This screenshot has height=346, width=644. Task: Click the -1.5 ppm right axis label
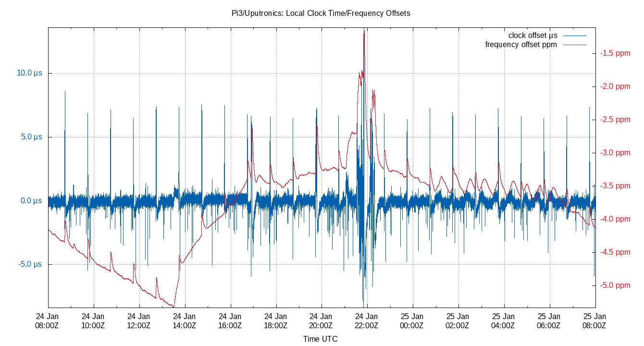tap(615, 53)
